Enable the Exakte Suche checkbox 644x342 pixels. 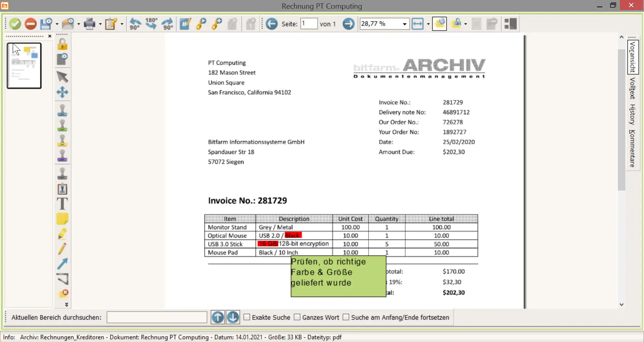click(247, 317)
